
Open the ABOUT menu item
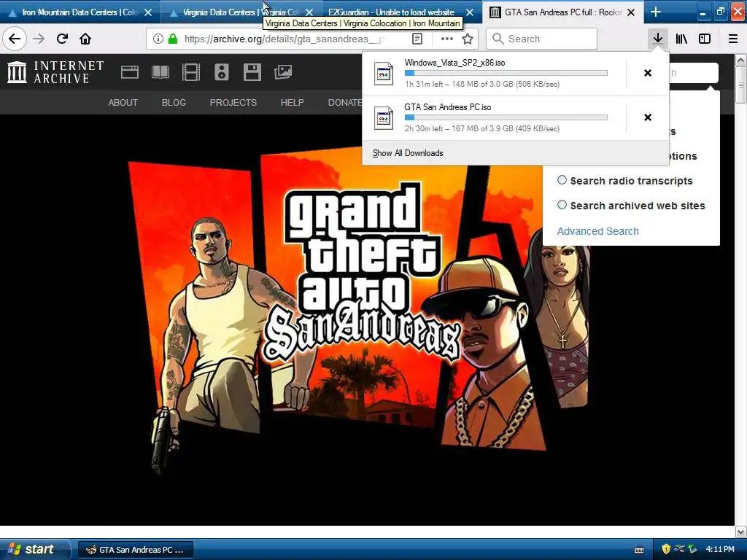(123, 102)
